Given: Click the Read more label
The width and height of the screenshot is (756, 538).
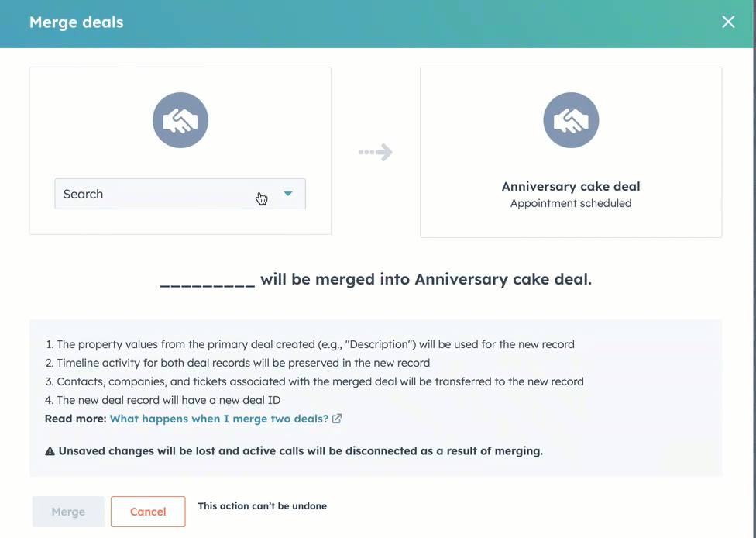Looking at the screenshot, I should (75, 419).
